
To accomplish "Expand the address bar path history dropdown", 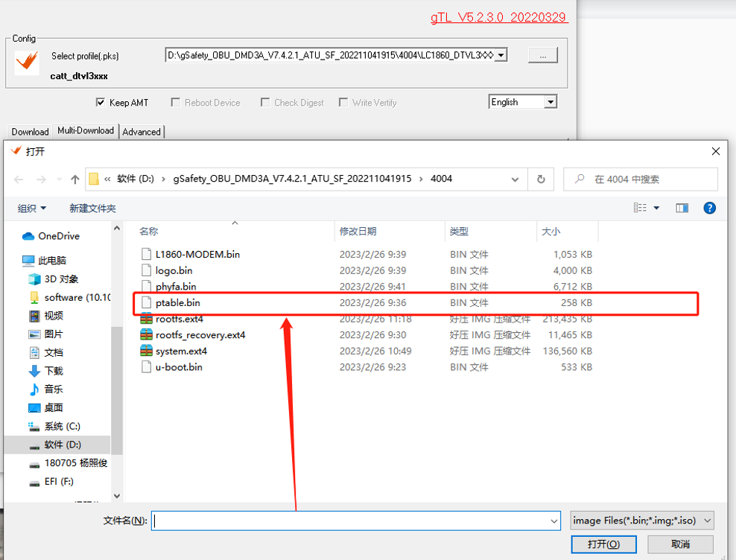I will tap(515, 179).
